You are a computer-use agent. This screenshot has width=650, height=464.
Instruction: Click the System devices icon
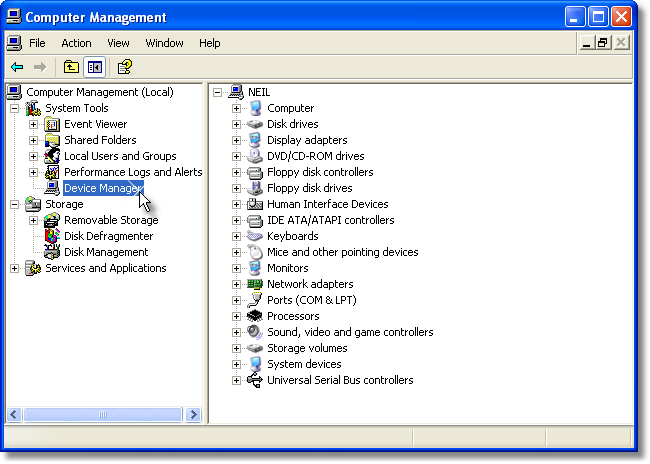255,364
